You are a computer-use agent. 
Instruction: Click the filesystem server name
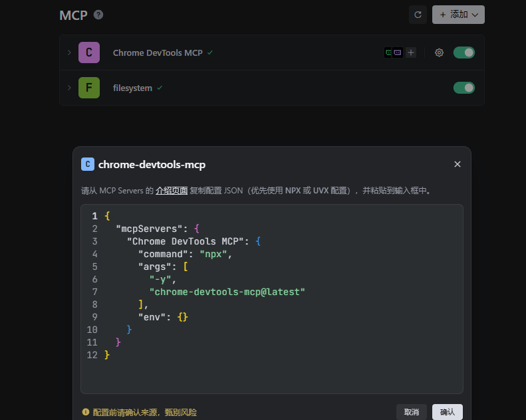pyautogui.click(x=132, y=88)
